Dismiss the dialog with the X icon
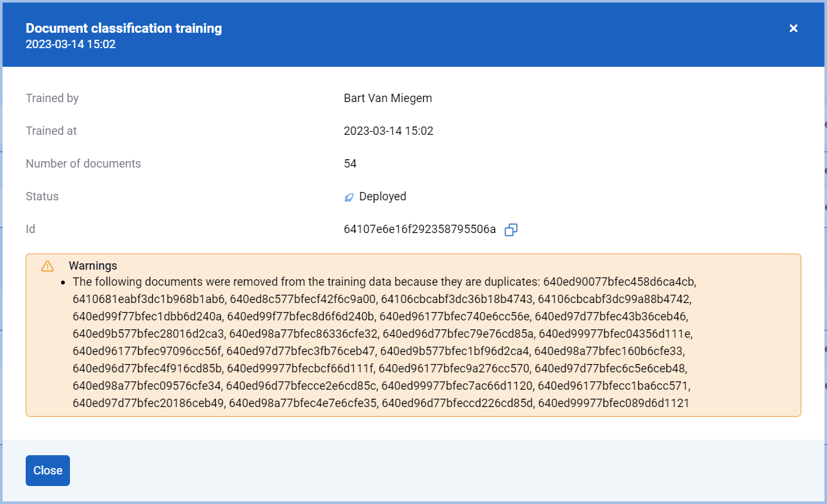 click(794, 28)
